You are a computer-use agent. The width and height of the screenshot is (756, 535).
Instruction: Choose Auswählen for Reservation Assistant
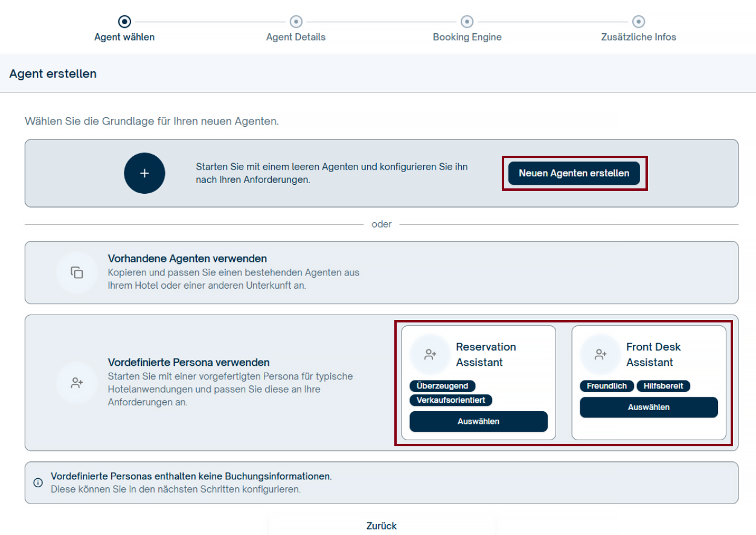[x=478, y=421]
